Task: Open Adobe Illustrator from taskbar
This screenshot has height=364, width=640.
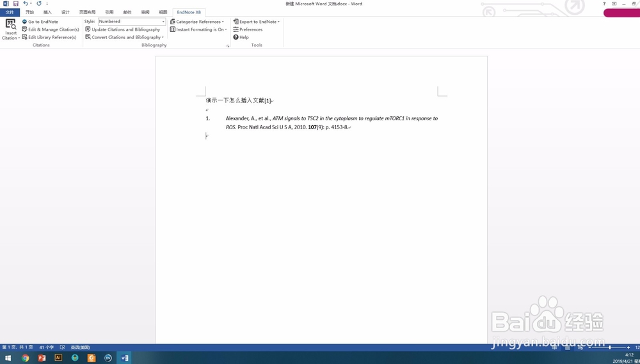Action: tap(58, 358)
